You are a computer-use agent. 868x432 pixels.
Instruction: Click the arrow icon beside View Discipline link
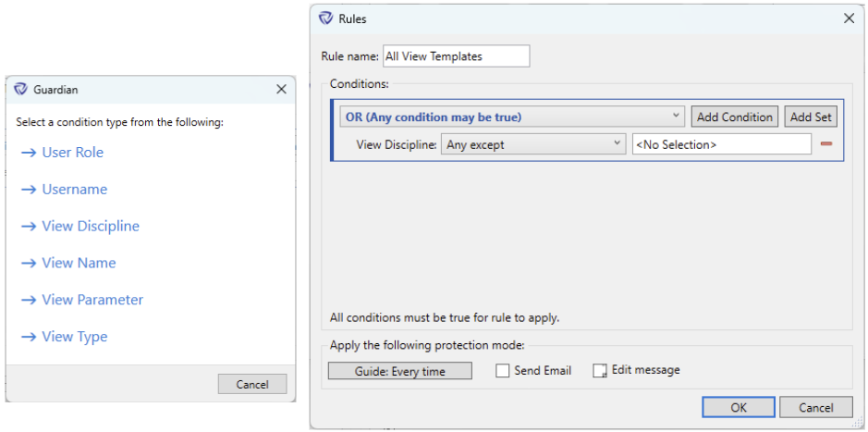pos(29,227)
